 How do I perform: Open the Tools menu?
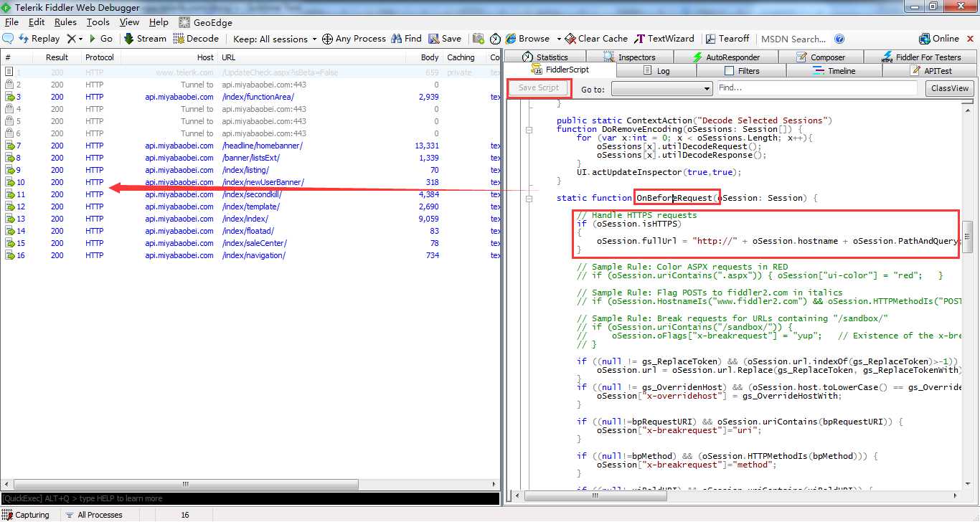pos(98,22)
